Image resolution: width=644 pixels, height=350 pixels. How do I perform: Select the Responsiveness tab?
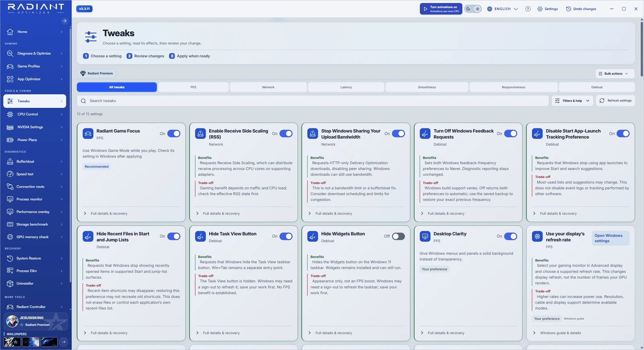click(514, 87)
